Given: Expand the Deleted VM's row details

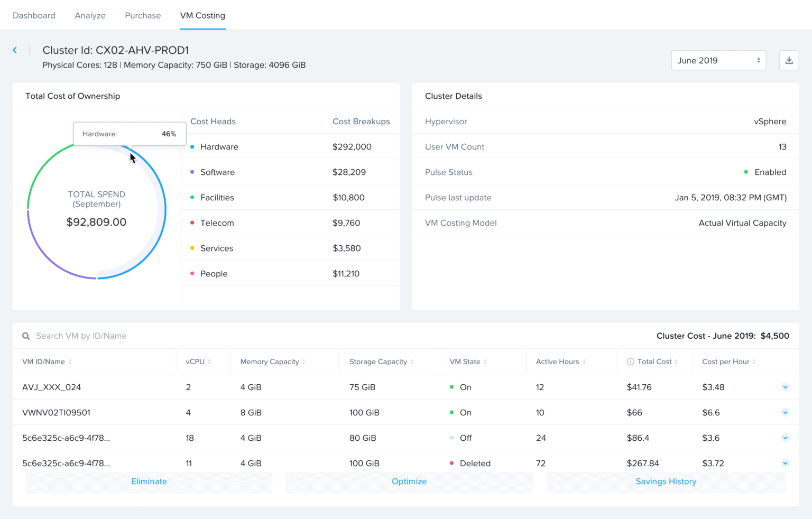Looking at the screenshot, I should [x=785, y=463].
